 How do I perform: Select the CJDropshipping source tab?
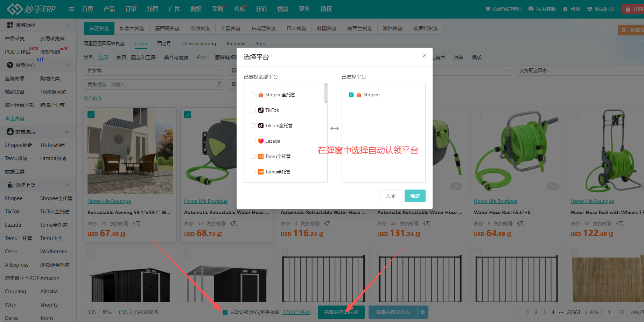click(199, 43)
